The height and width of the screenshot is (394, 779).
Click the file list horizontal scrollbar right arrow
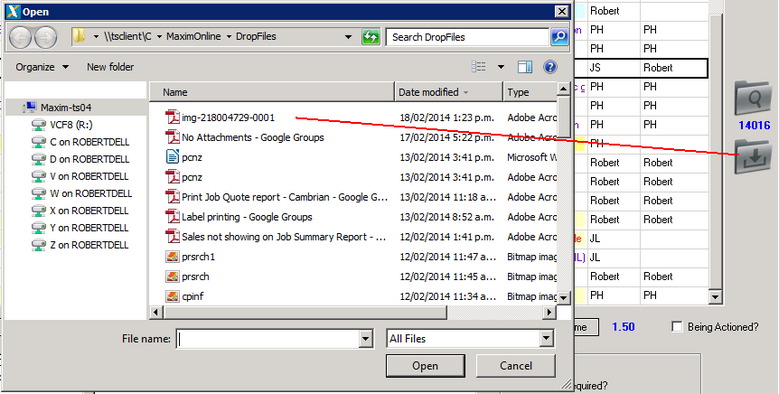pos(549,313)
